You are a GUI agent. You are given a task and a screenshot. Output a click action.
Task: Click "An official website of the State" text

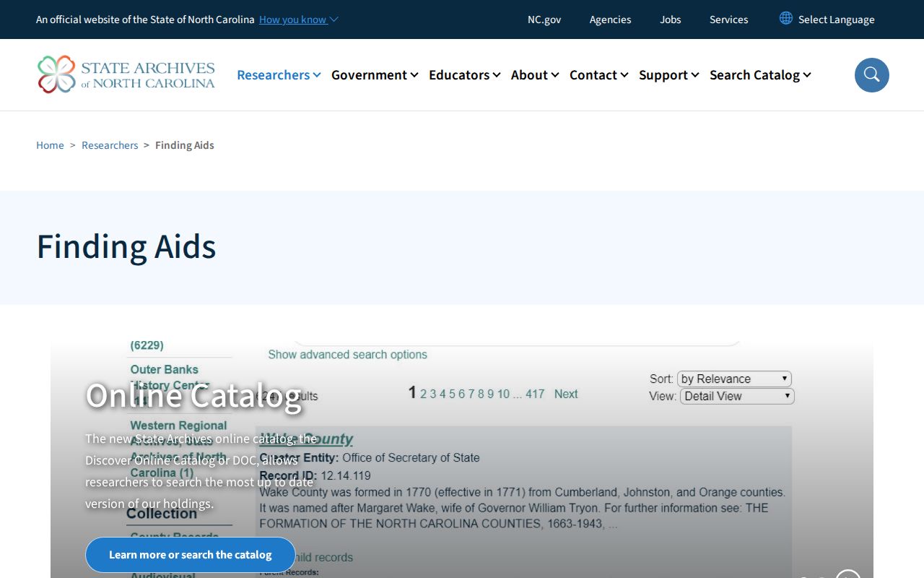146,20
